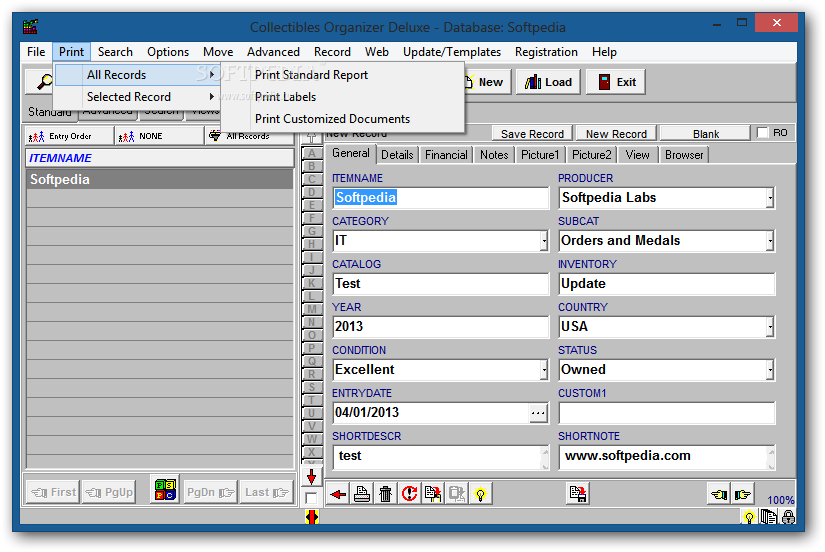This screenshot has height=552, width=825.
Task: Click the empty CUSTOM1 field
Action: click(667, 413)
